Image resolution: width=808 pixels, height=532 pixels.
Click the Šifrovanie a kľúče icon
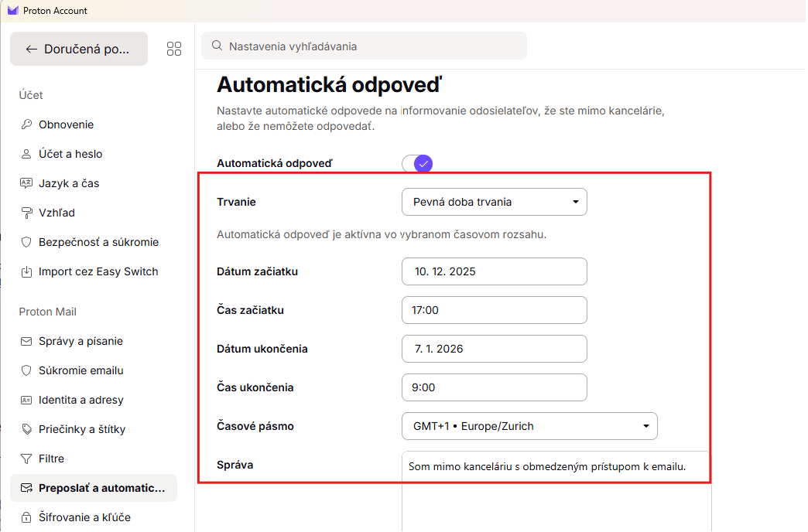[26, 517]
